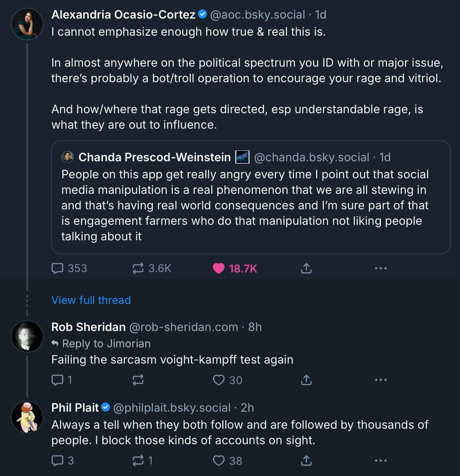
Task: Open more options on Rob Sheridan's post
Action: pos(380,380)
